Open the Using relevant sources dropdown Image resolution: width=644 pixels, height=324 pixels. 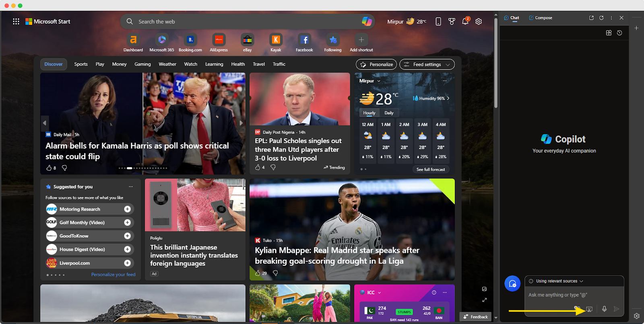559,281
